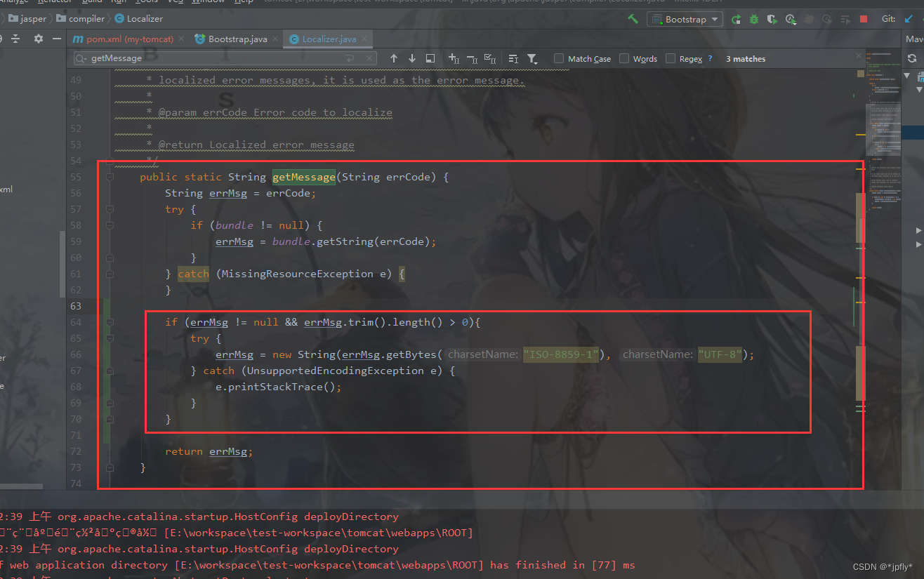Image resolution: width=924 pixels, height=579 pixels.
Task: Click the inspection indicator above the scrollbar
Action: click(860, 73)
